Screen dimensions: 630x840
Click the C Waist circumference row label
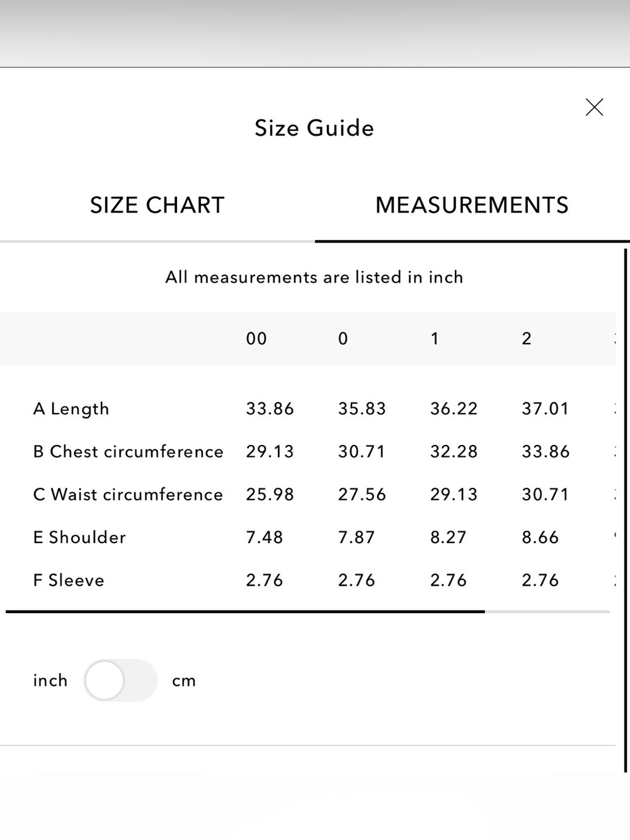pyautogui.click(x=128, y=495)
